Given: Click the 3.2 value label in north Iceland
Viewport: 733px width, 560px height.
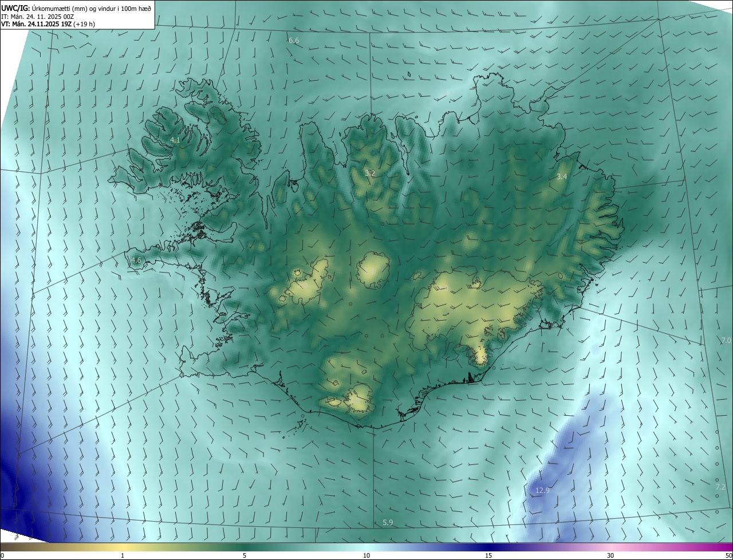Looking at the screenshot, I should pos(370,173).
